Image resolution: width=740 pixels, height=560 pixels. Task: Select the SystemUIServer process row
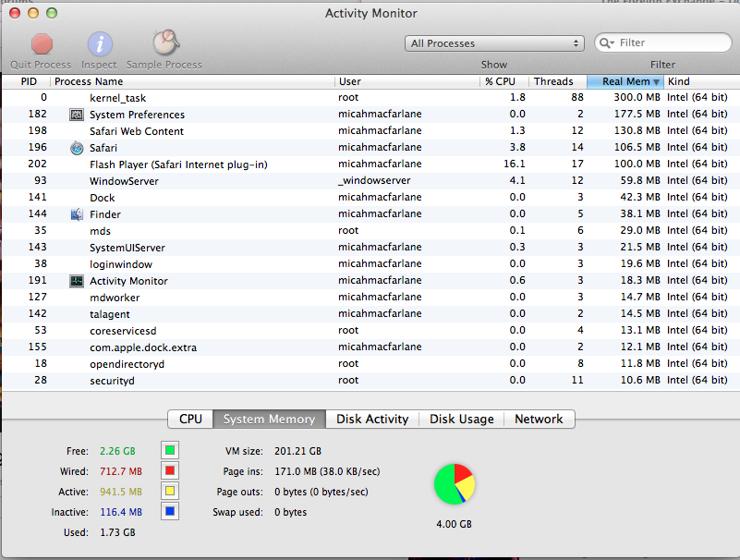(370, 248)
